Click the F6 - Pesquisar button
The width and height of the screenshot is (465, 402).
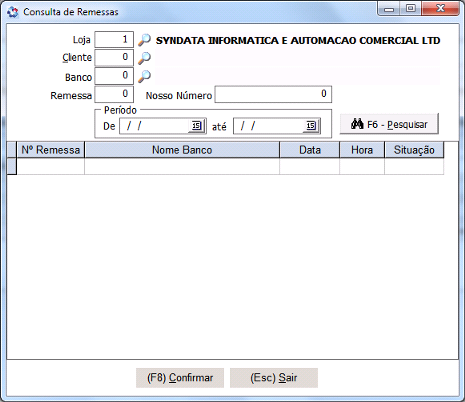pos(389,124)
